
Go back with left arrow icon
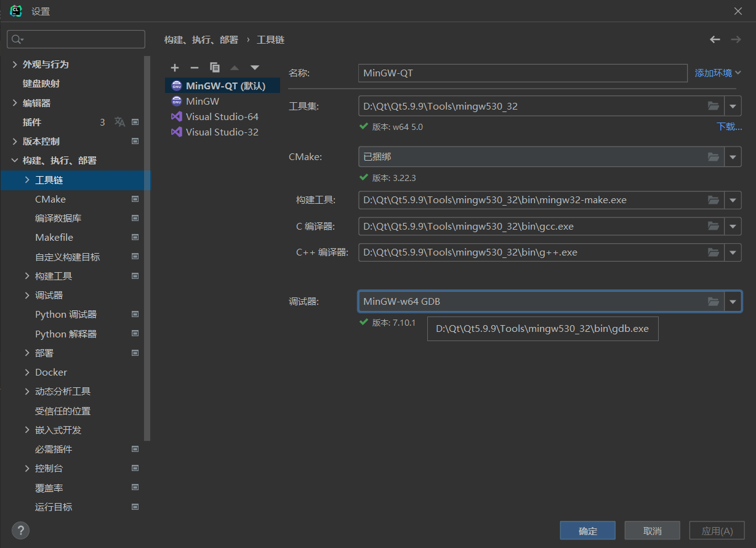tap(715, 39)
